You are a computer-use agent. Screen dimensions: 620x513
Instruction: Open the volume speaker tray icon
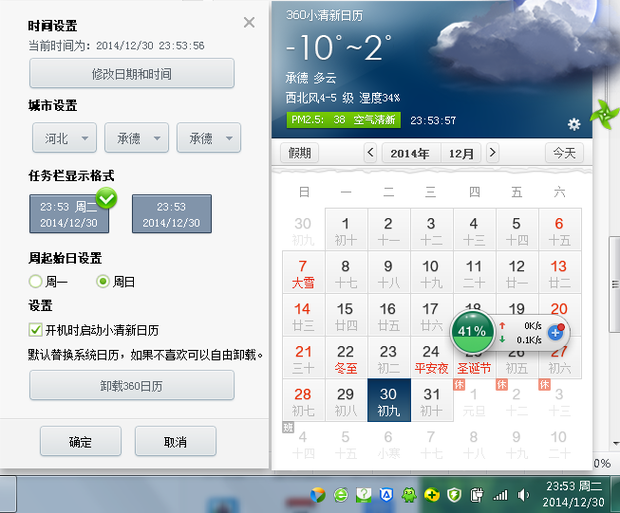[523, 495]
